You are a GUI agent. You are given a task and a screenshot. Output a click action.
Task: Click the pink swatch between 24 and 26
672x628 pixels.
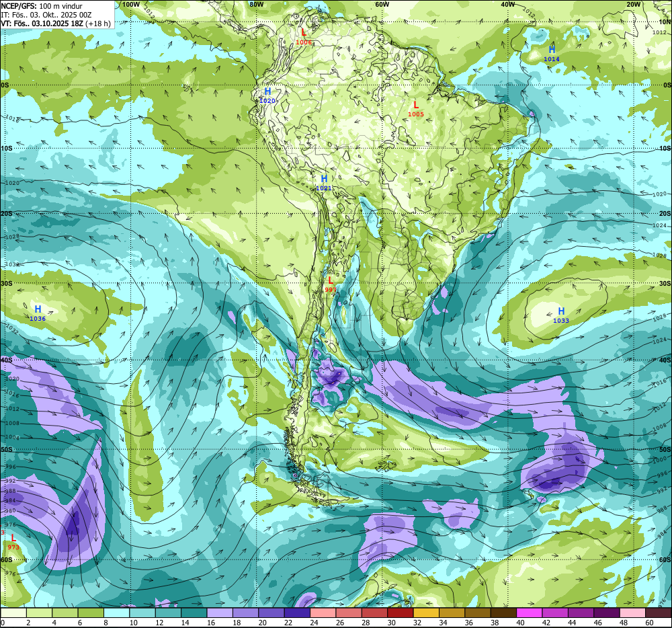click(x=323, y=613)
